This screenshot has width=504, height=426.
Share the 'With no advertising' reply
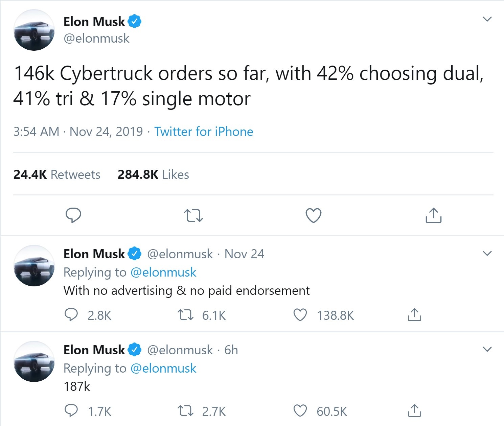(414, 314)
